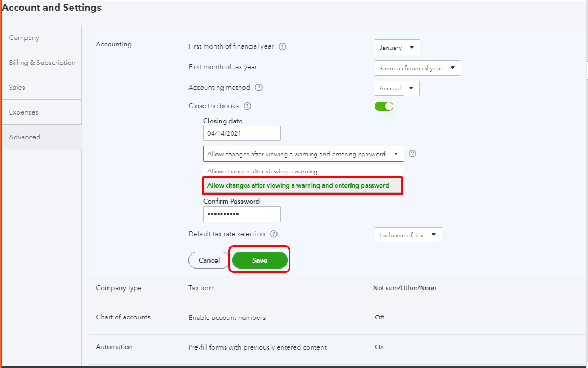Click into the Confirm Password field
588x368 pixels.
241,214
